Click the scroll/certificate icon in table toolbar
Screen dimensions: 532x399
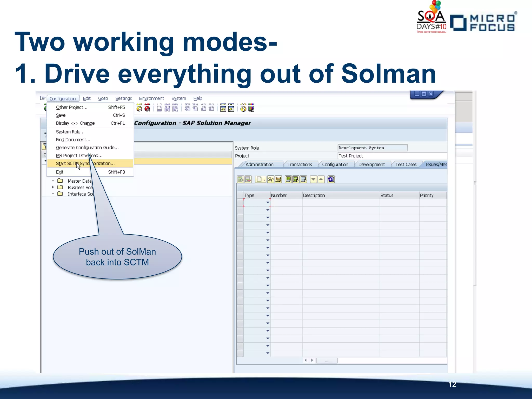click(x=278, y=179)
